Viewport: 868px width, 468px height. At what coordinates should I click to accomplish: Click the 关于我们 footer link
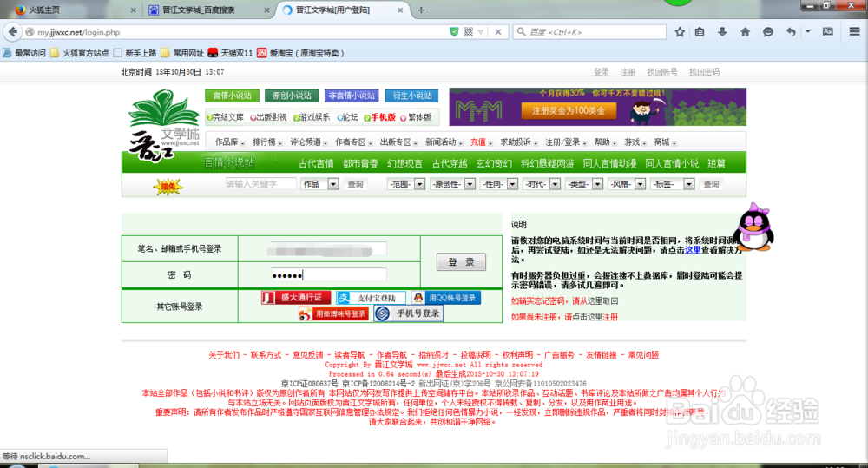[x=224, y=355]
